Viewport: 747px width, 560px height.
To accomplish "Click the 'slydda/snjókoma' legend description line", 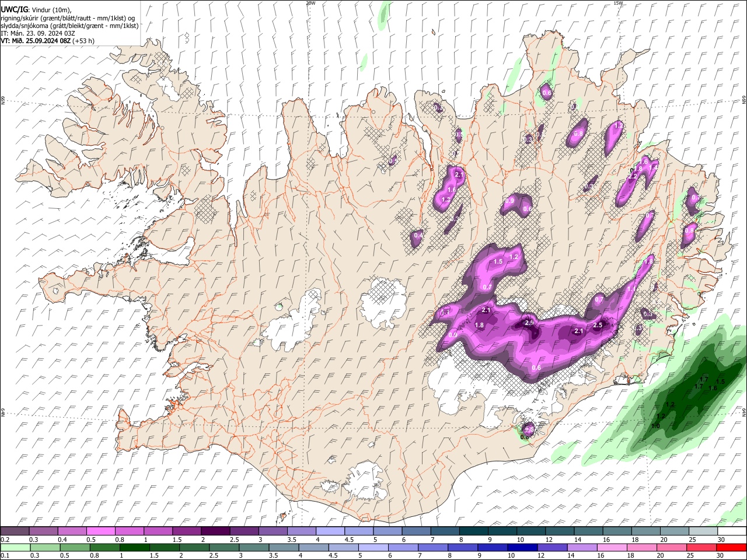I will tap(69, 25).
